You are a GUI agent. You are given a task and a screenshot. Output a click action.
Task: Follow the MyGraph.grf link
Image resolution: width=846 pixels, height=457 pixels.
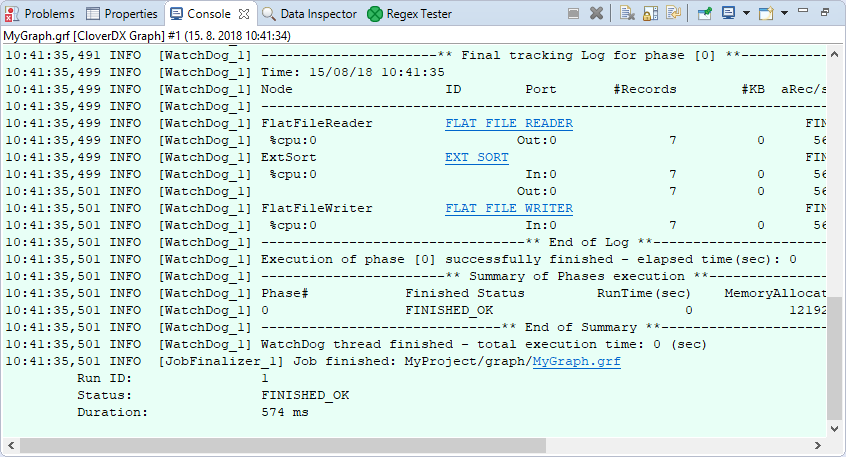576,362
